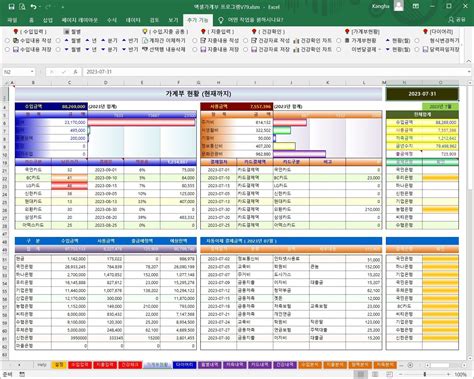Click the up arrow beside 분기

click(103, 40)
